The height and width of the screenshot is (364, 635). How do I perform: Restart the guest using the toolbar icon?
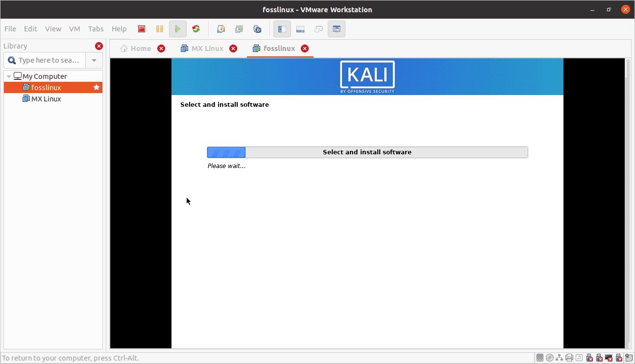(196, 29)
